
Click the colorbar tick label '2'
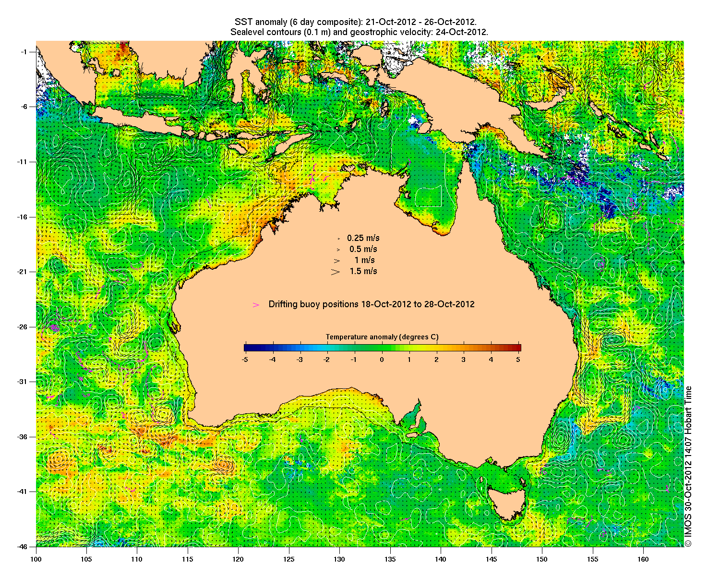437,359
